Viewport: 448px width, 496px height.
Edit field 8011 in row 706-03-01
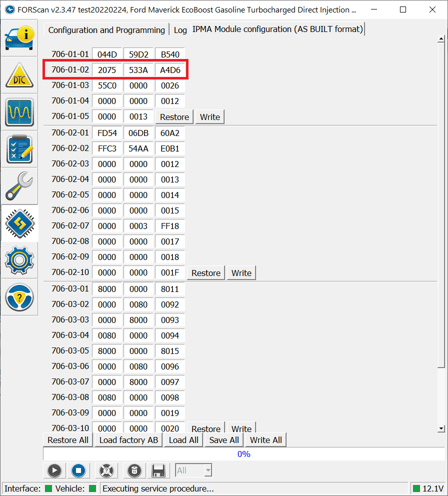(170, 289)
